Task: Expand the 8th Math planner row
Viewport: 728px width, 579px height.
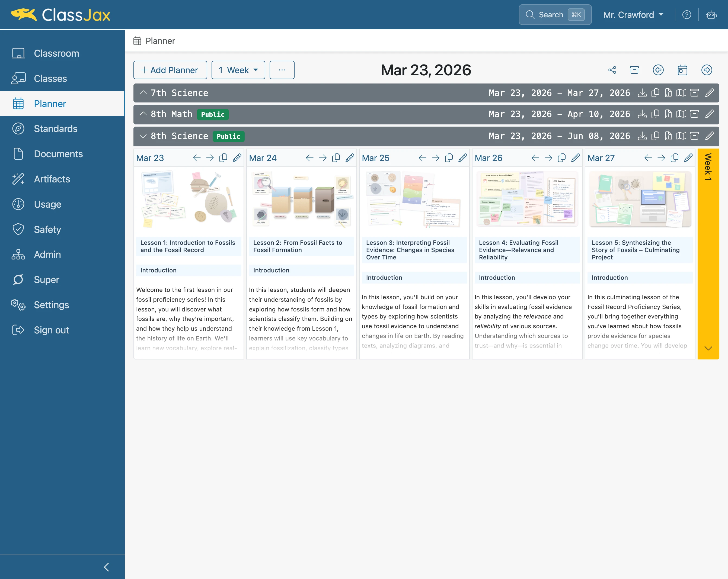Action: [x=143, y=114]
